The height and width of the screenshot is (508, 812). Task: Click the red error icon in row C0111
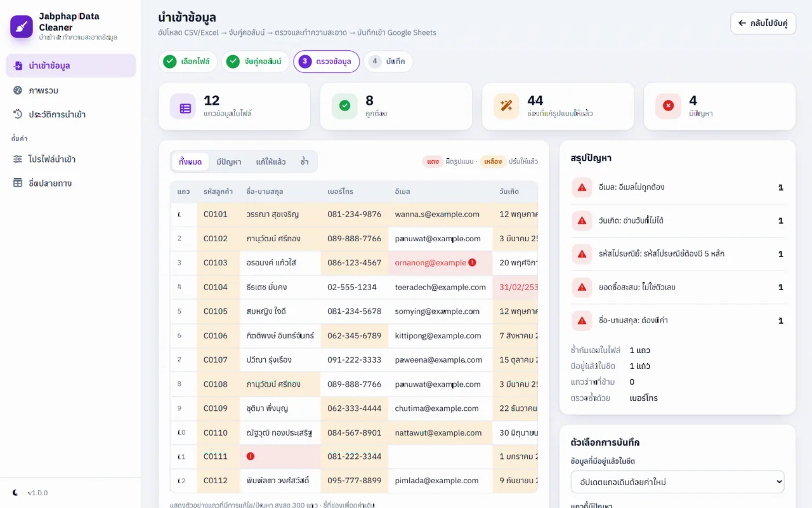[x=251, y=456]
